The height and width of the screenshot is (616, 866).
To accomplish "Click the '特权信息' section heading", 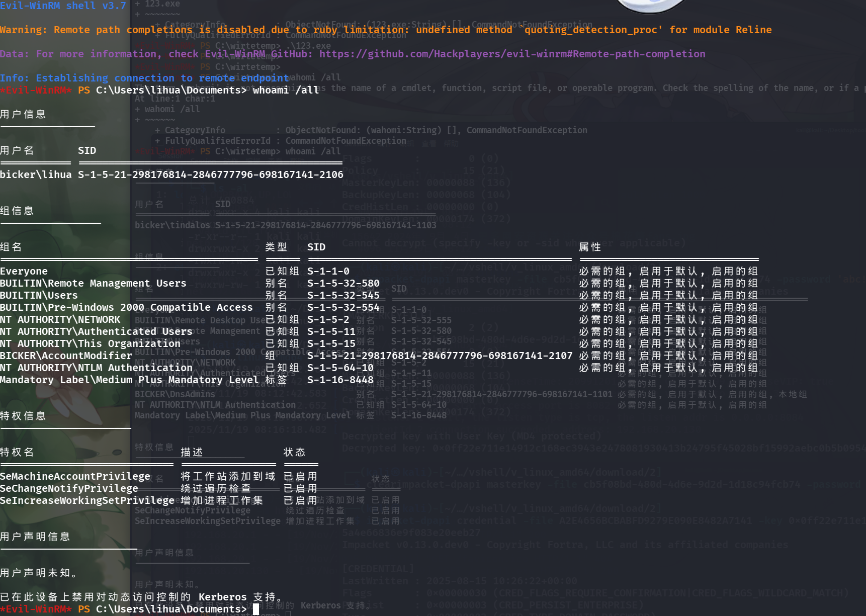I will pos(23,416).
